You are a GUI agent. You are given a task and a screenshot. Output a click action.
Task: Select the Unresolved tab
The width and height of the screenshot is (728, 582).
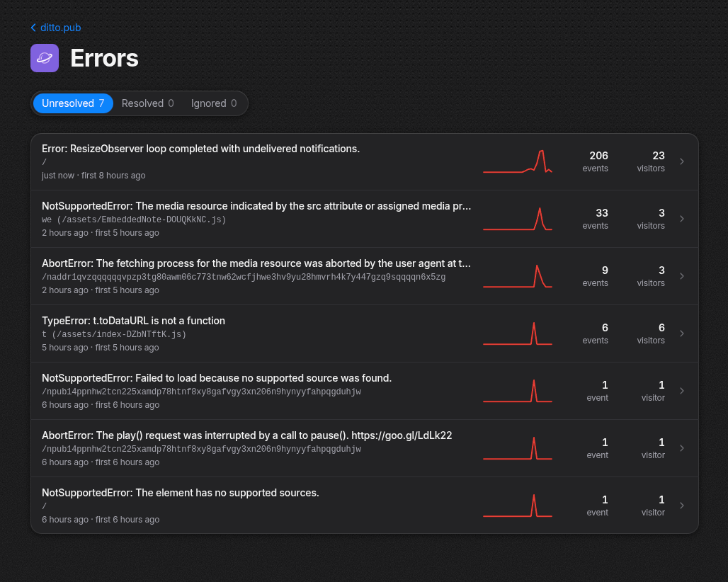[73, 103]
